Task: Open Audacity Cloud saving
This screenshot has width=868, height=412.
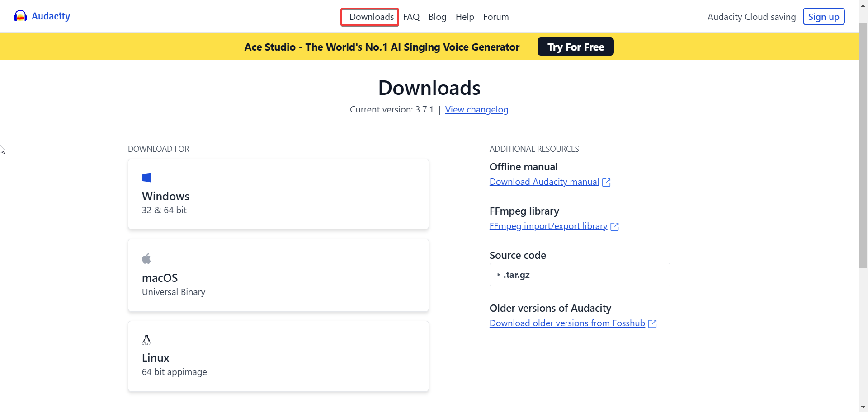Action: (x=751, y=17)
